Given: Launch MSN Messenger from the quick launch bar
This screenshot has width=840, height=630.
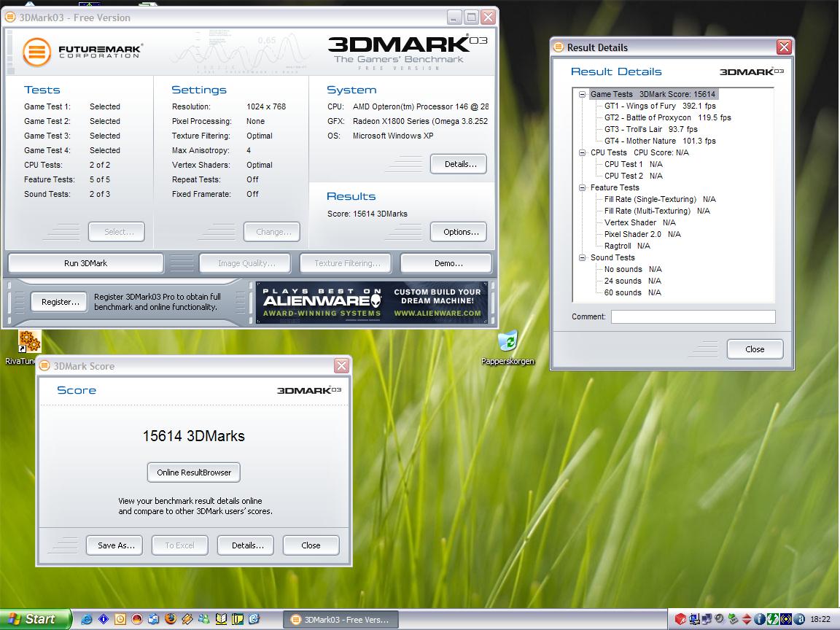Looking at the screenshot, I should coord(204,619).
